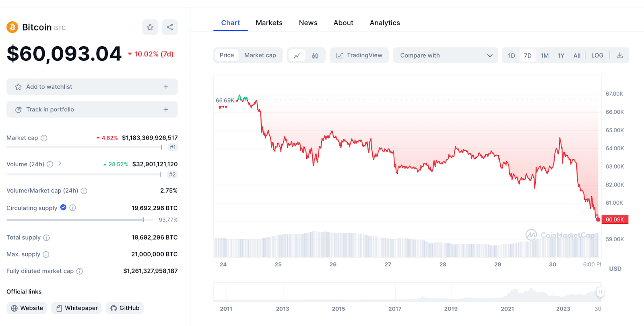
Task: Switch to the Markets tab
Action: 269,23
